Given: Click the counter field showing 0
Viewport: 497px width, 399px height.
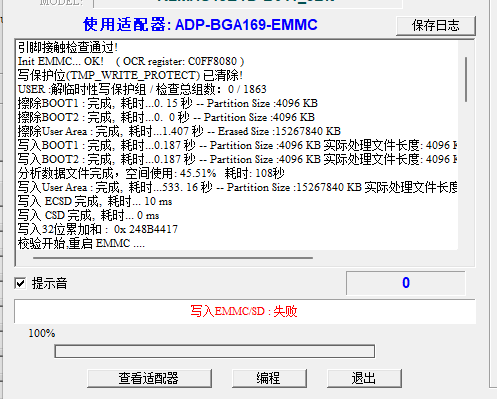Looking at the screenshot, I should click(406, 283).
